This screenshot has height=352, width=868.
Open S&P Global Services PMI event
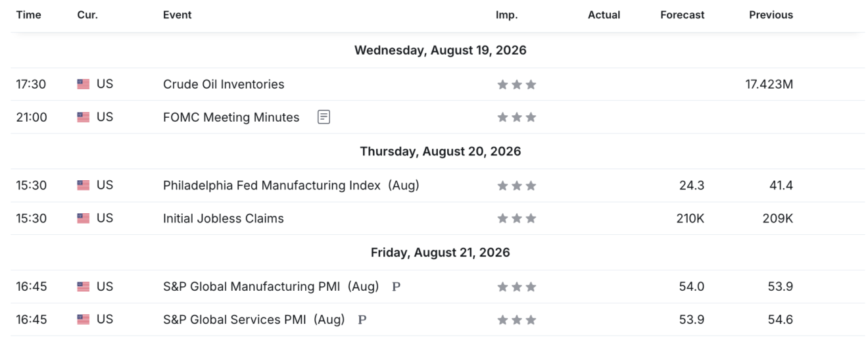[x=254, y=320]
